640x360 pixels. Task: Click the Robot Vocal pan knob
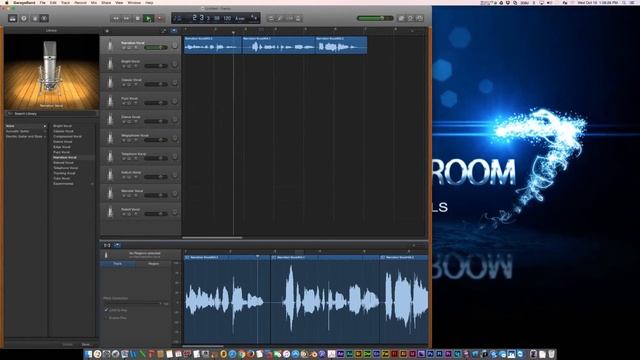click(174, 212)
